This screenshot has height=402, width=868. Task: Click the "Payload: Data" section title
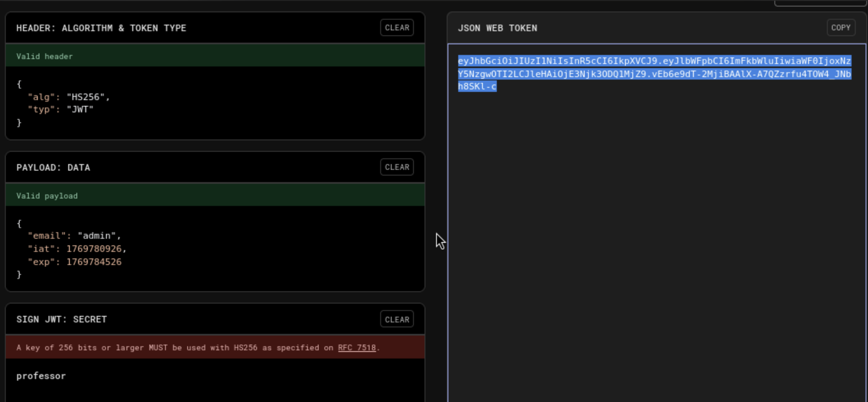(53, 168)
